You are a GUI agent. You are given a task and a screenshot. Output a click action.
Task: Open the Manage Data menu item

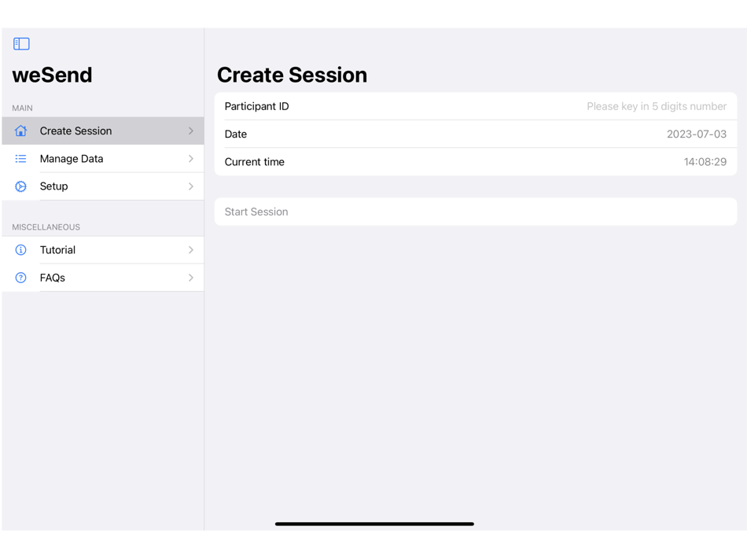103,159
